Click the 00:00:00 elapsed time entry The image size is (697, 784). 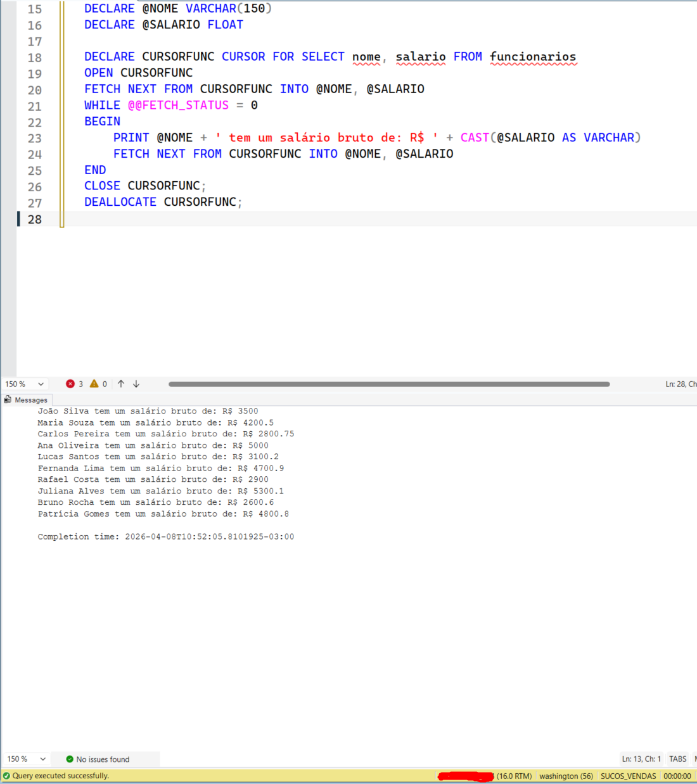point(677,776)
